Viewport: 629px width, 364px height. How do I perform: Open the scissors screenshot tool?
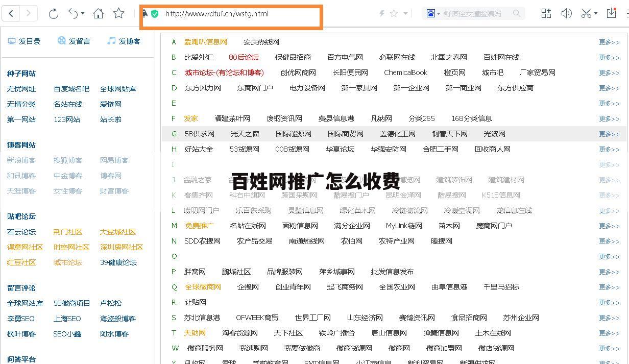pyautogui.click(x=585, y=13)
